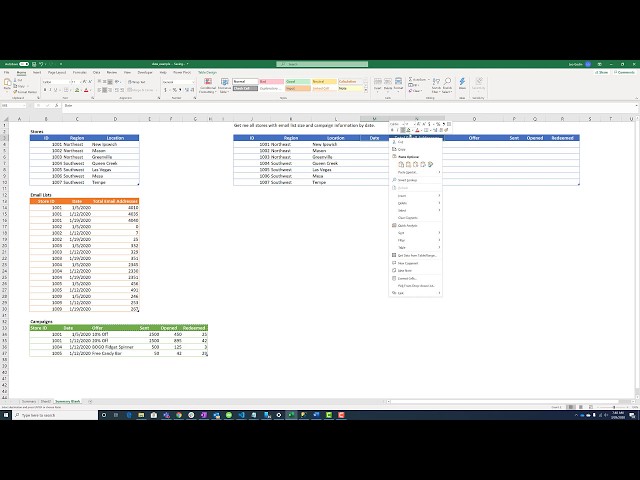Expand the Sort submenu in context menu
The height and width of the screenshot is (480, 640).
pyautogui.click(x=416, y=233)
